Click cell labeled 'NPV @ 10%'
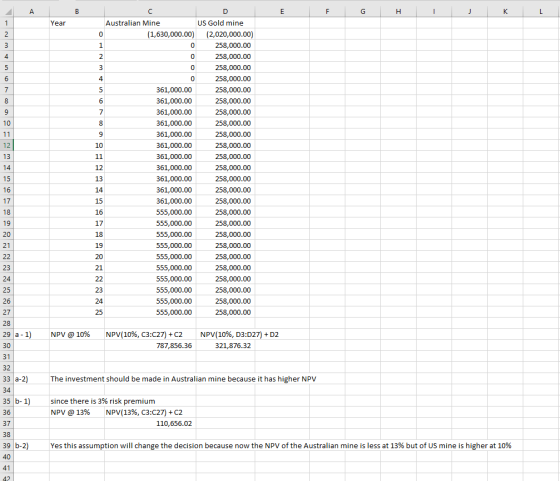Screen dimensions: 560x481 tap(77, 335)
